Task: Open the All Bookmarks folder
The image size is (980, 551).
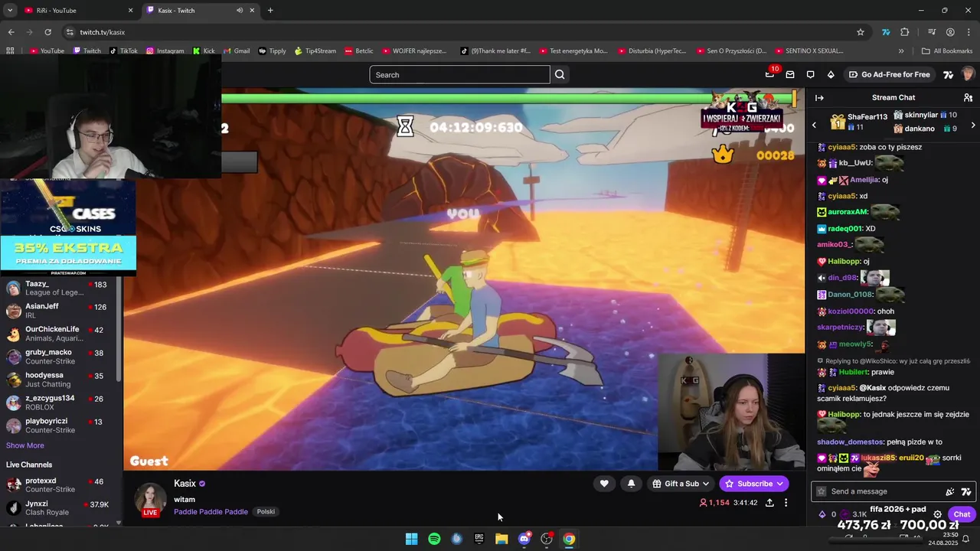Action: 947,51
